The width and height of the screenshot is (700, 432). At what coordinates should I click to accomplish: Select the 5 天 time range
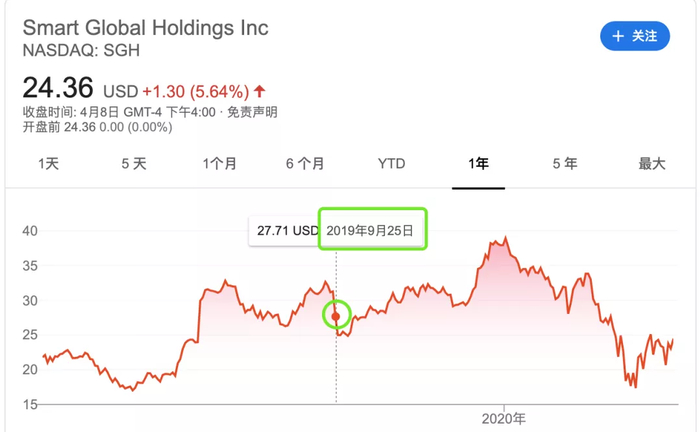tap(134, 163)
